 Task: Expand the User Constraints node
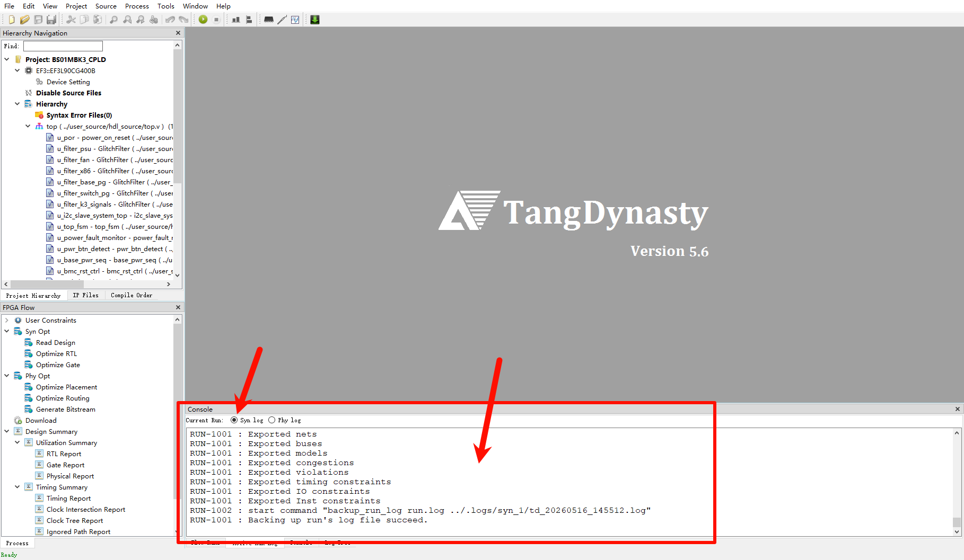[7, 320]
